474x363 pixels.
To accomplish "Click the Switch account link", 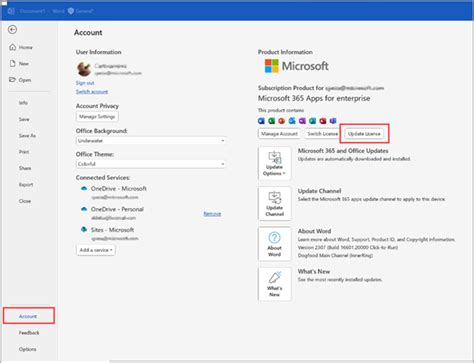I will (x=92, y=91).
